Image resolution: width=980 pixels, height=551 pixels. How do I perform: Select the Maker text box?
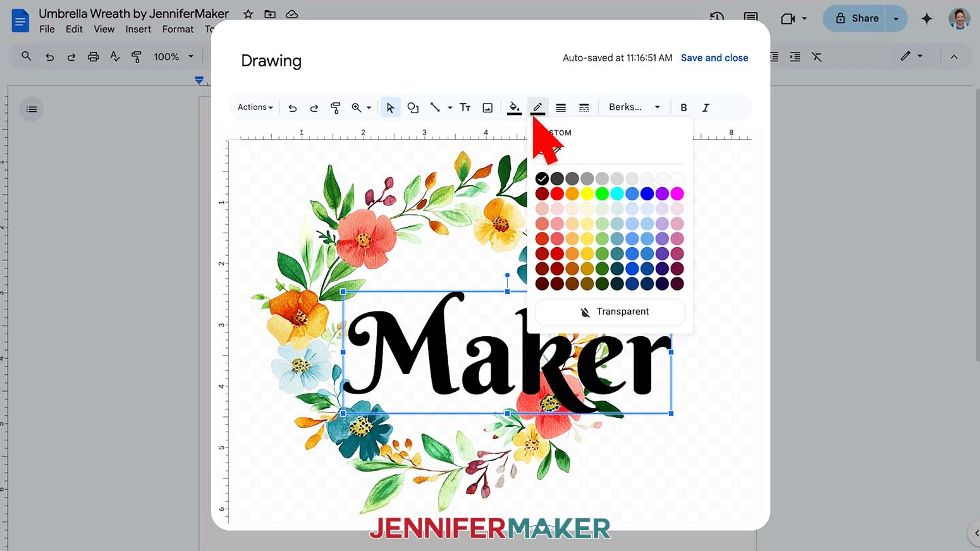(x=506, y=352)
